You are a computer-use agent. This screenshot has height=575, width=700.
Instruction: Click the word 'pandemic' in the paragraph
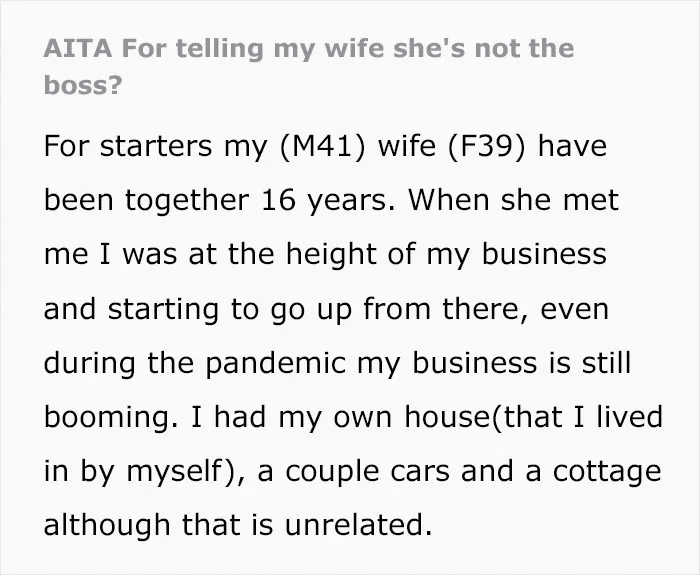(275, 362)
